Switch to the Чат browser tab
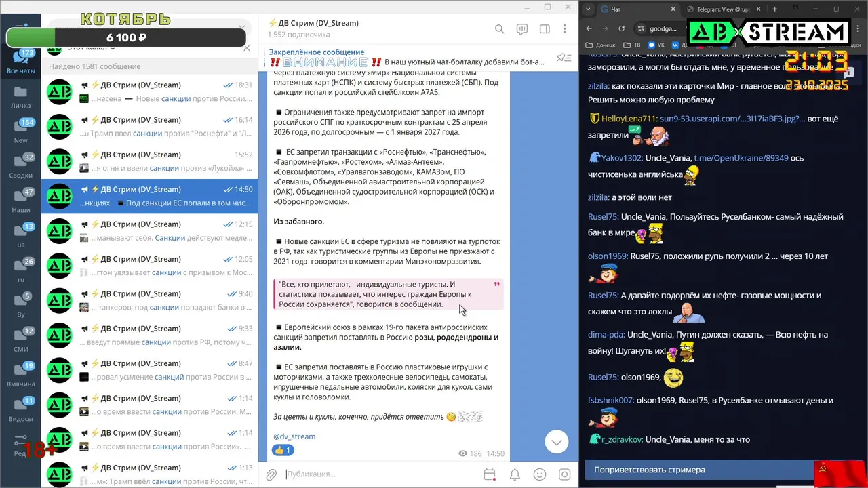Viewport: 868px width, 488px height. (x=637, y=9)
